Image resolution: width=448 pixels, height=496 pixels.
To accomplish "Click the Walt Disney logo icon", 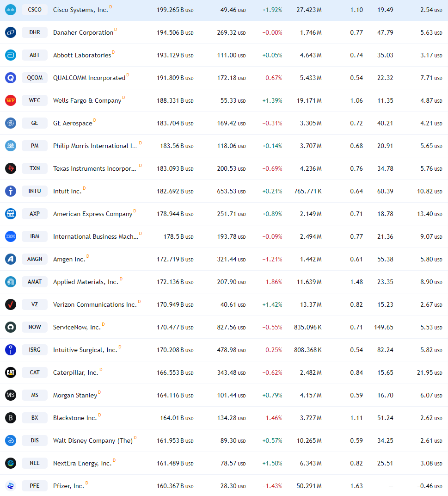I will coord(11,440).
